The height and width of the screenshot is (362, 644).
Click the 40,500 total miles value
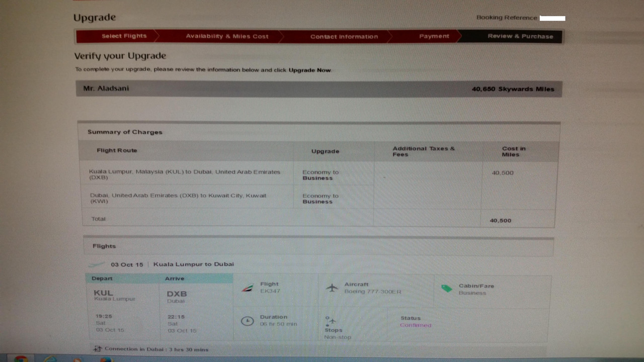pyautogui.click(x=500, y=221)
